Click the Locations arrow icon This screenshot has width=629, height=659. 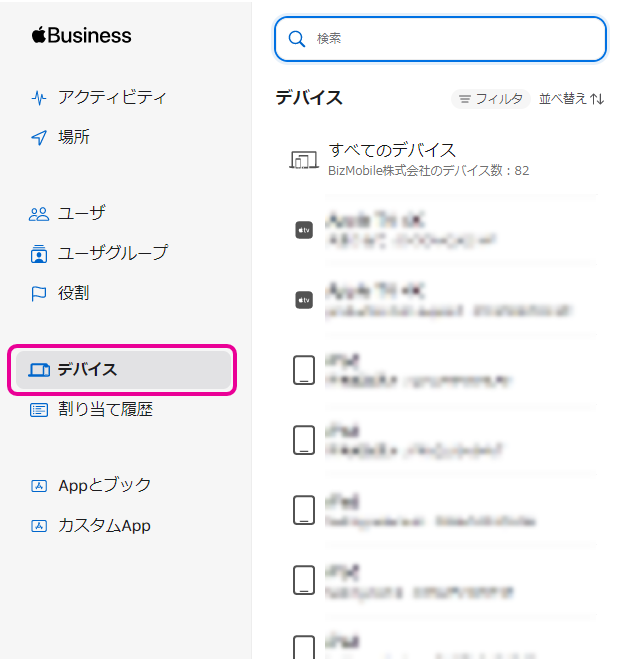[x=39, y=138]
